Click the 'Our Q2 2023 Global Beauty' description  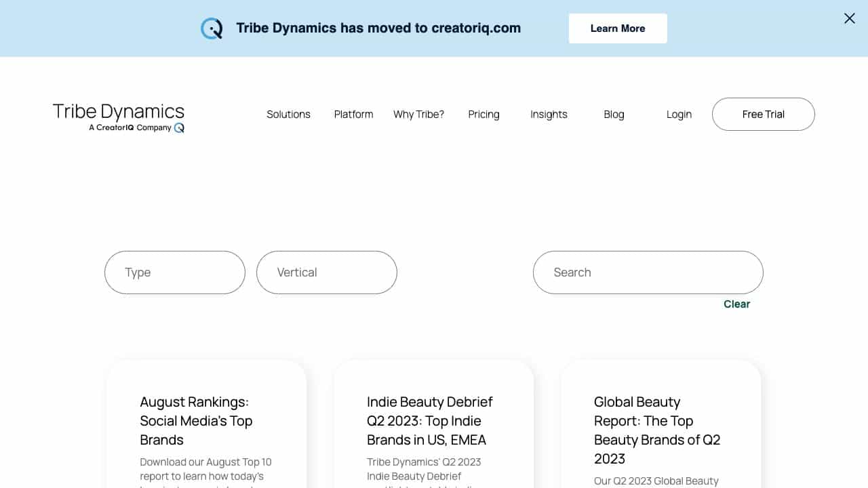click(656, 481)
